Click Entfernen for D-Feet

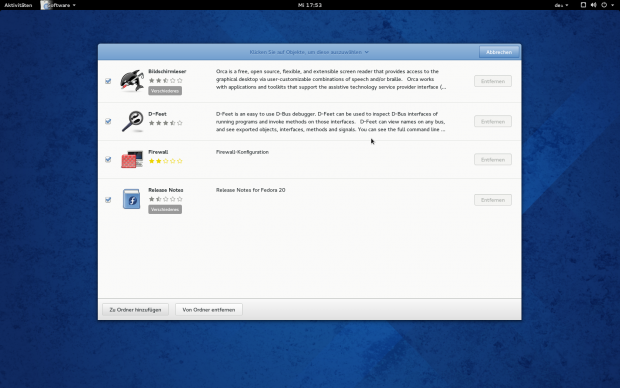click(x=493, y=121)
